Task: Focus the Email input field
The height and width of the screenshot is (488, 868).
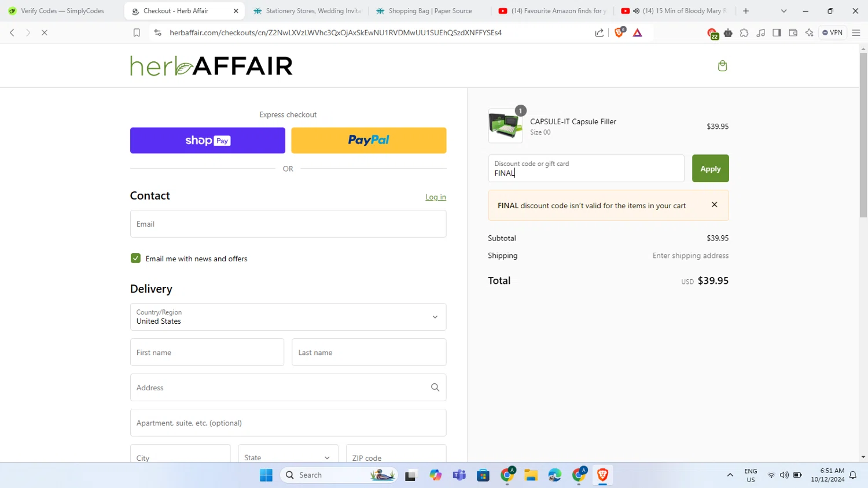Action: tap(288, 224)
